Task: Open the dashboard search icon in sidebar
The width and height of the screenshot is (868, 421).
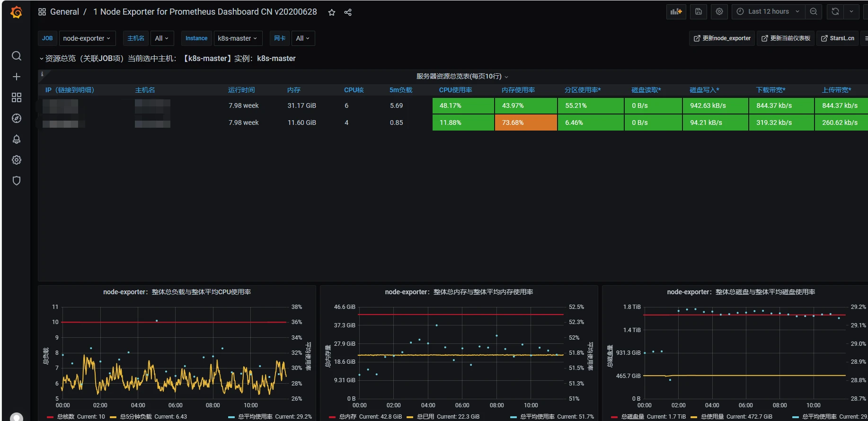Action: pos(17,56)
